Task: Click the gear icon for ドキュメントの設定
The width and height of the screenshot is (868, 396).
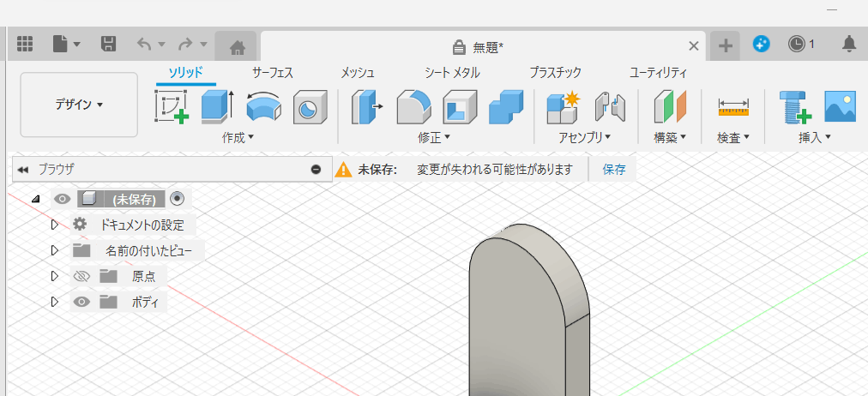Action: point(80,224)
